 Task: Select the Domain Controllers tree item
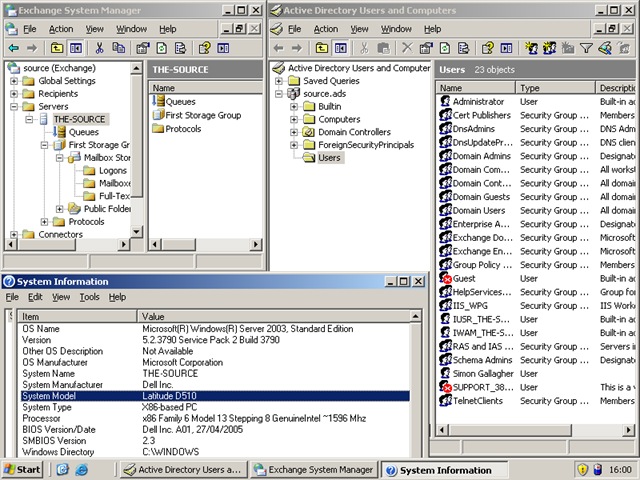(354, 132)
